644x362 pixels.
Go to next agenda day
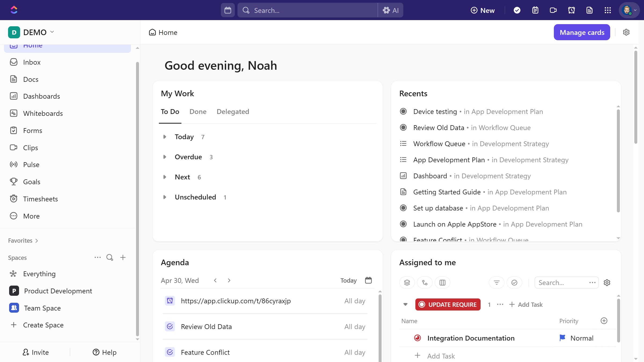click(x=229, y=280)
